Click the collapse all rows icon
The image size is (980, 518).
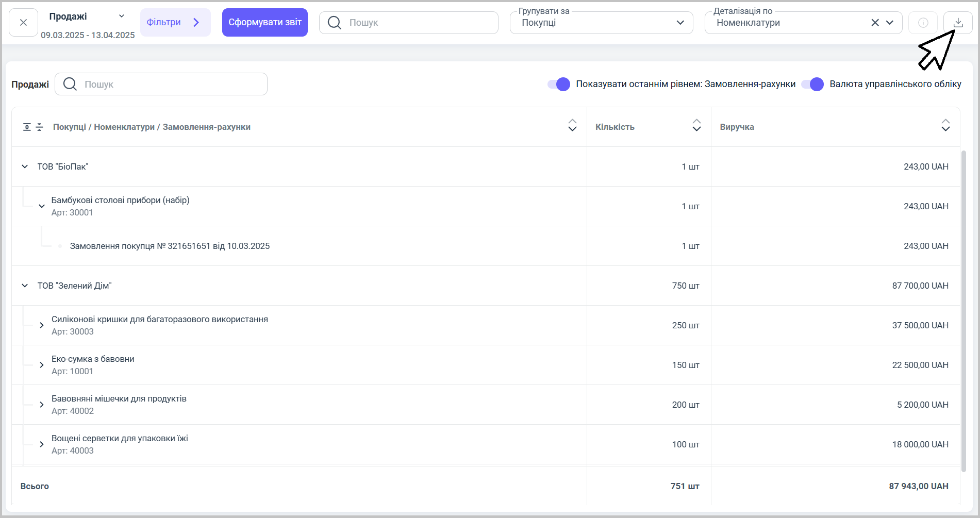[40, 127]
